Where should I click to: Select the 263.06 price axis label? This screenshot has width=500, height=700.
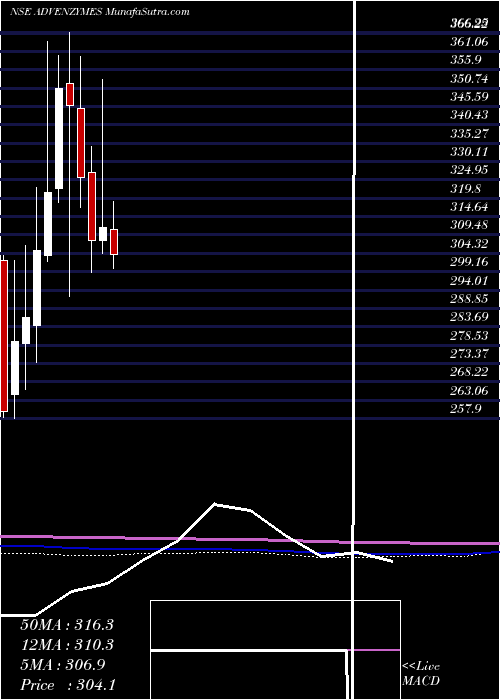(470, 391)
